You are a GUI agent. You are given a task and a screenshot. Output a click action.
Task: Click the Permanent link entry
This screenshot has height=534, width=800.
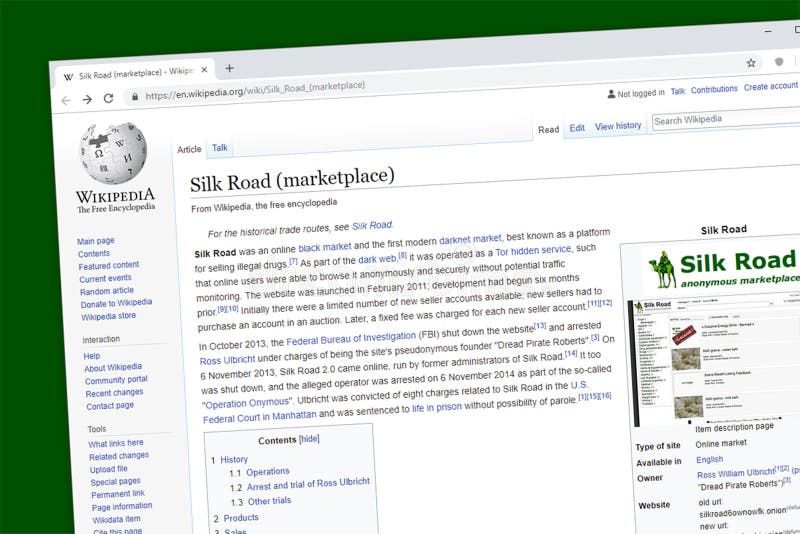click(x=118, y=494)
